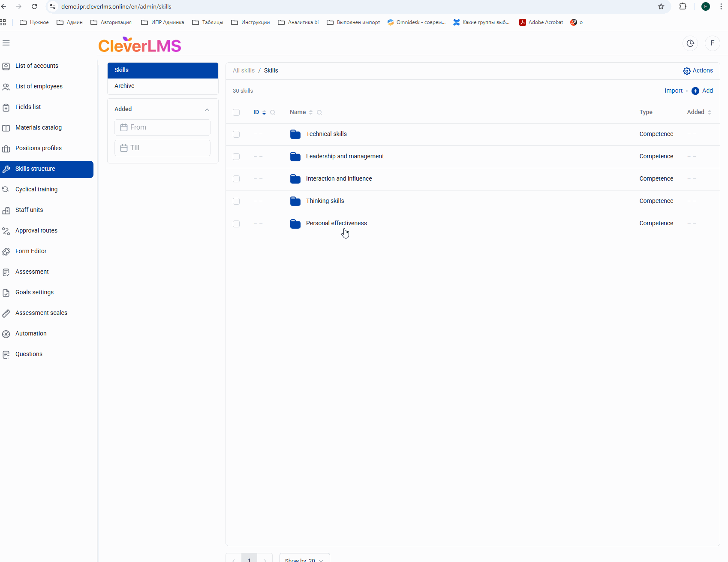Switch to the Archive tab

(163, 86)
